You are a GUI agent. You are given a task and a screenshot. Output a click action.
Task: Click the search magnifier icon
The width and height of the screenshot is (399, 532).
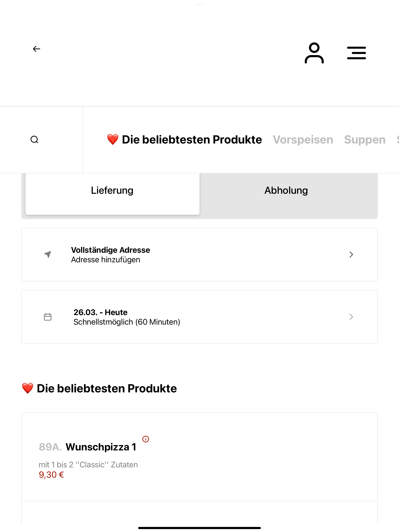pyautogui.click(x=34, y=139)
